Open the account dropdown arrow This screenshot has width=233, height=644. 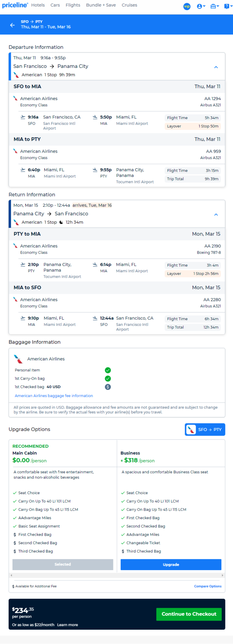click(x=204, y=6)
